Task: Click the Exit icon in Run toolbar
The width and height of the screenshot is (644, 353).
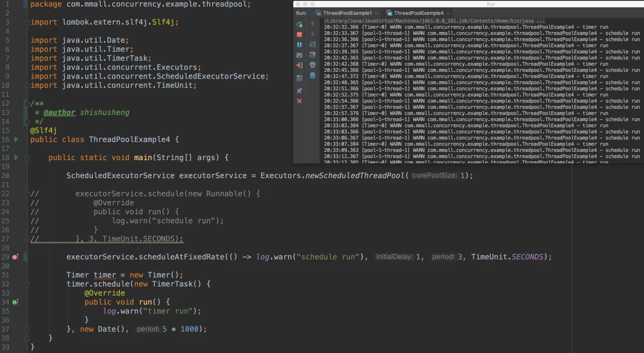Action: click(299, 65)
